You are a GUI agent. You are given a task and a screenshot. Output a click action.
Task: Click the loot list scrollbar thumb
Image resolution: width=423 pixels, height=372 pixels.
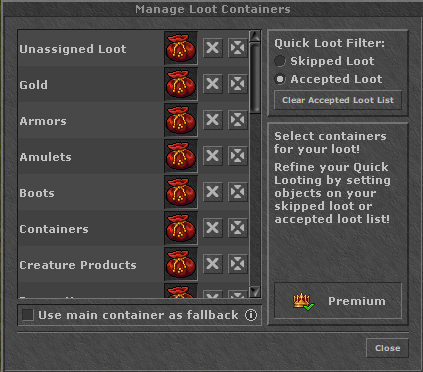pyautogui.click(x=255, y=77)
